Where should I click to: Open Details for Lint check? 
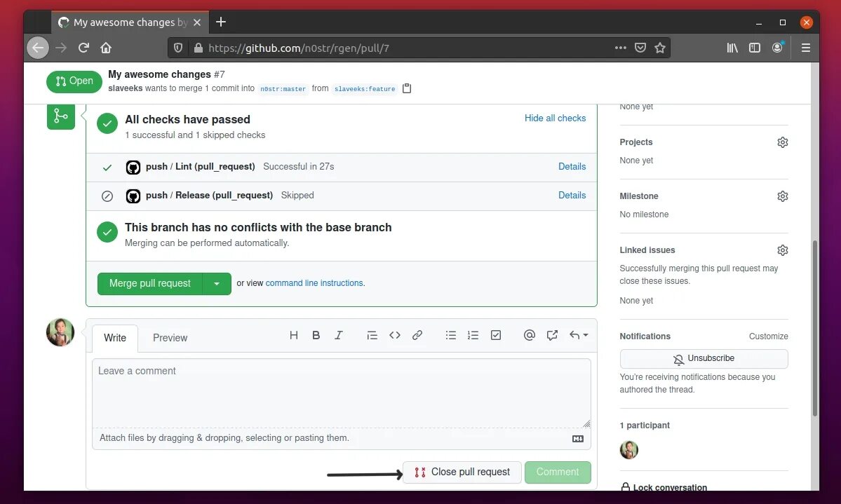click(572, 167)
